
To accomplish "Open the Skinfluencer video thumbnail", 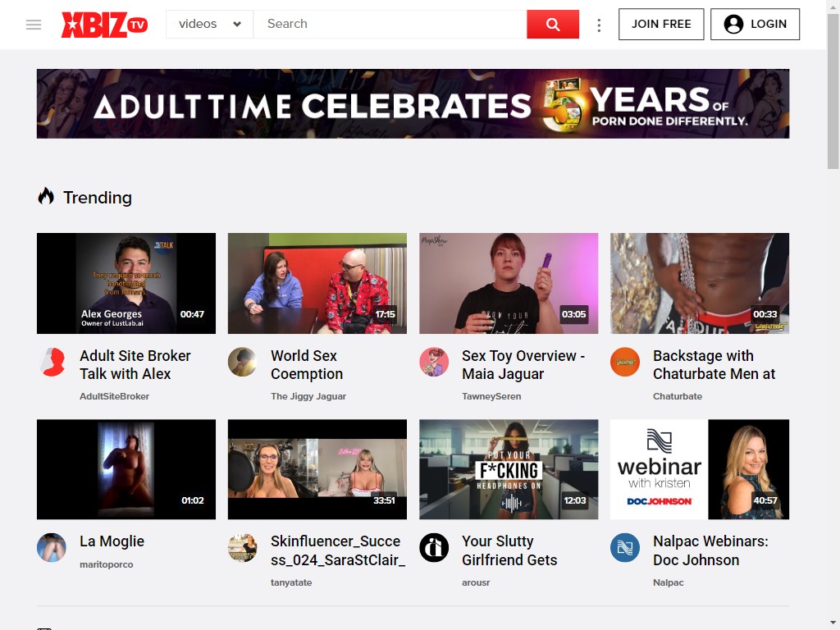I will 317,469.
